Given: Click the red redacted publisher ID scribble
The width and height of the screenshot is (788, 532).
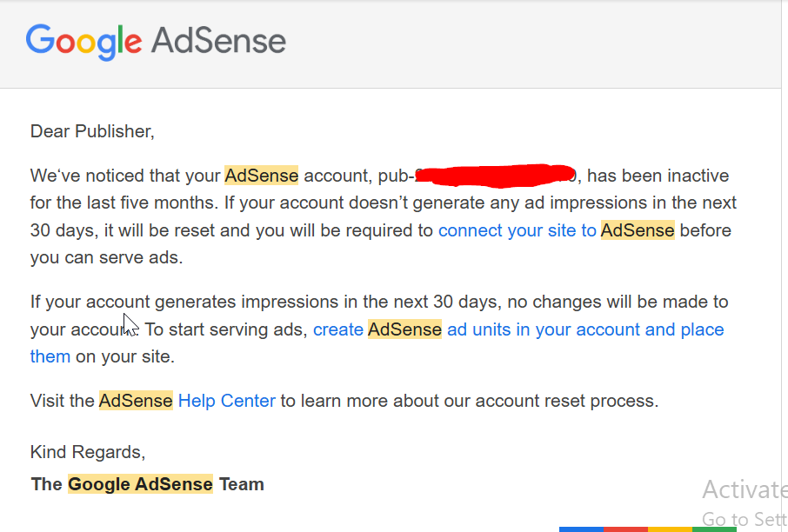Looking at the screenshot, I should (496, 176).
